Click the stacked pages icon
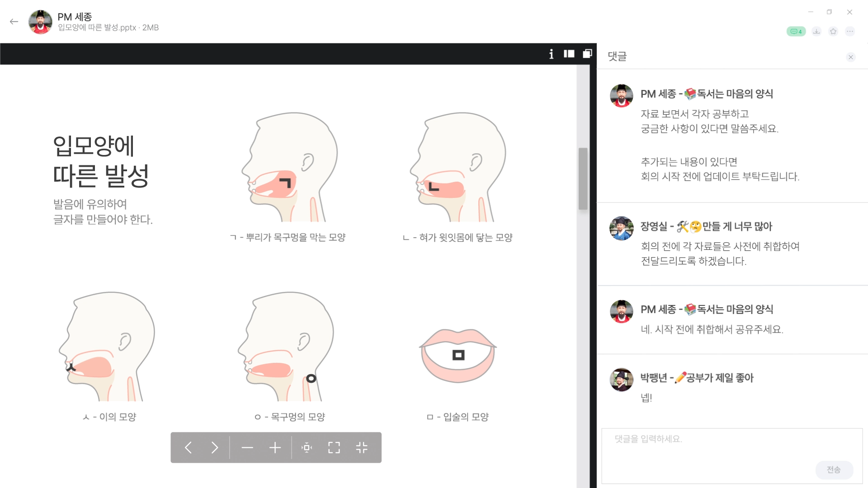 pyautogui.click(x=587, y=54)
